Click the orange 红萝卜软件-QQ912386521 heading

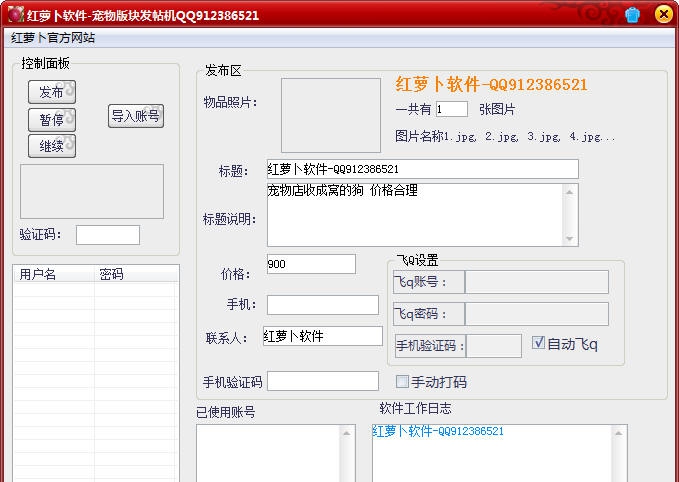pyautogui.click(x=491, y=84)
